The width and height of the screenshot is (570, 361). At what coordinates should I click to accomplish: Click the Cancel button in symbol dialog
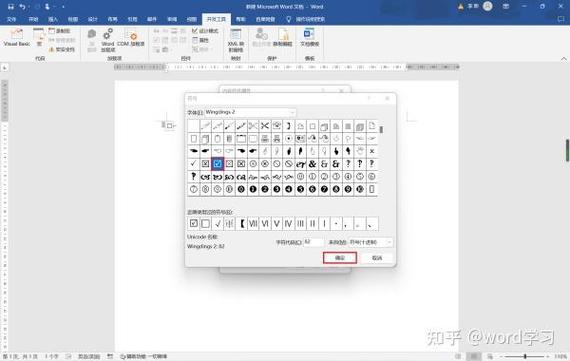click(377, 258)
